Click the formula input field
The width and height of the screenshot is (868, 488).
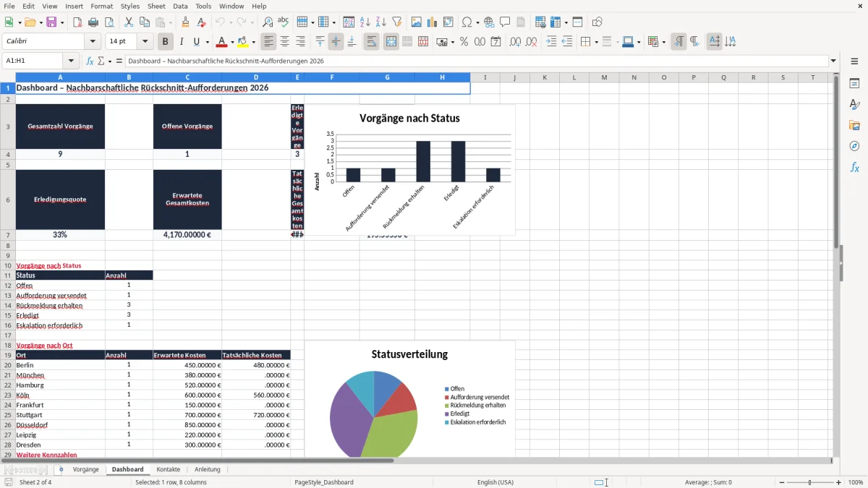pos(477,61)
